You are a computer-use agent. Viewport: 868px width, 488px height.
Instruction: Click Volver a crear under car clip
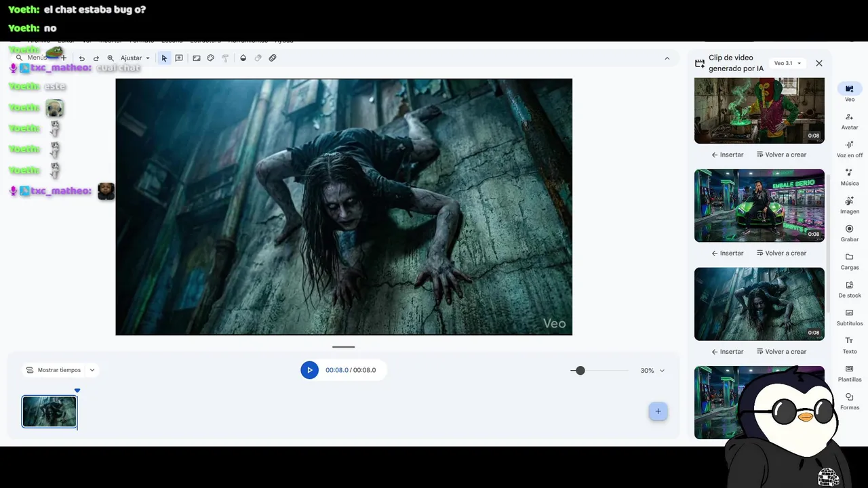pyautogui.click(x=781, y=253)
